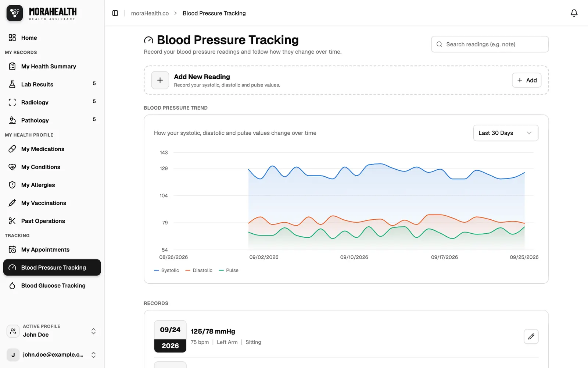Click the Lab Results flask icon
Screen dimensions: 588x368
12,84
